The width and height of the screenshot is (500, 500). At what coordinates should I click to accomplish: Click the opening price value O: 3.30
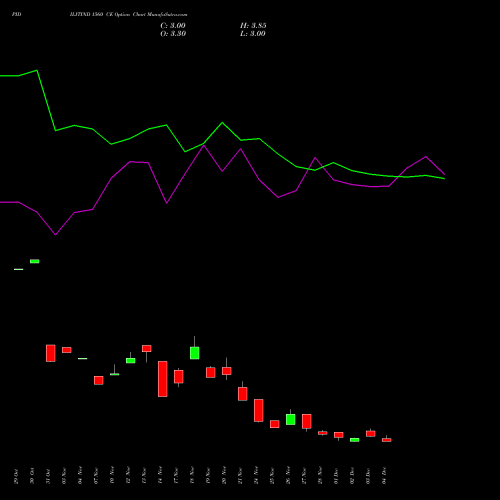(173, 34)
